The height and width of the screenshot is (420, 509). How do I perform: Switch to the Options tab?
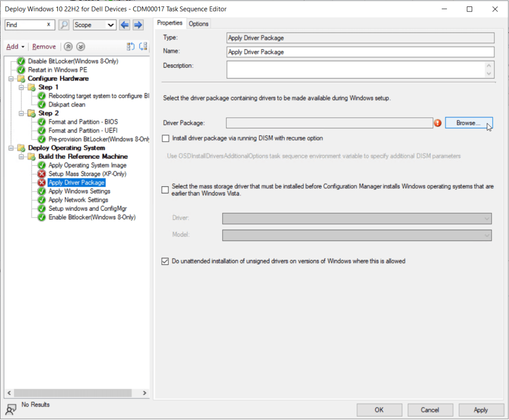pos(198,23)
